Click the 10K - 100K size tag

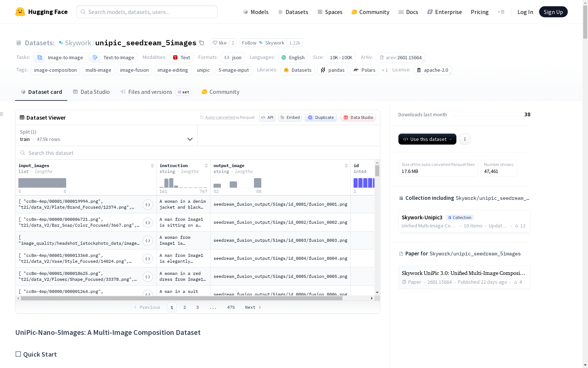(x=341, y=57)
